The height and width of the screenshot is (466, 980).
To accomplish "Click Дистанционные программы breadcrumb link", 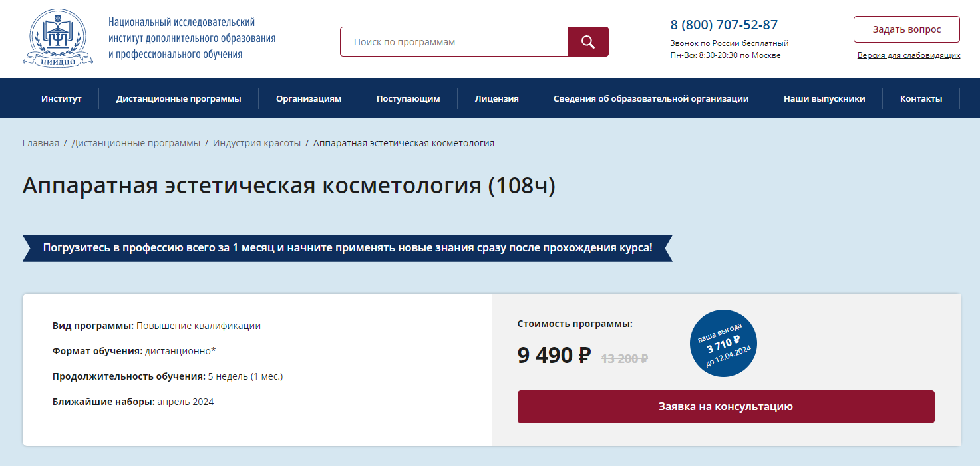I will [136, 143].
